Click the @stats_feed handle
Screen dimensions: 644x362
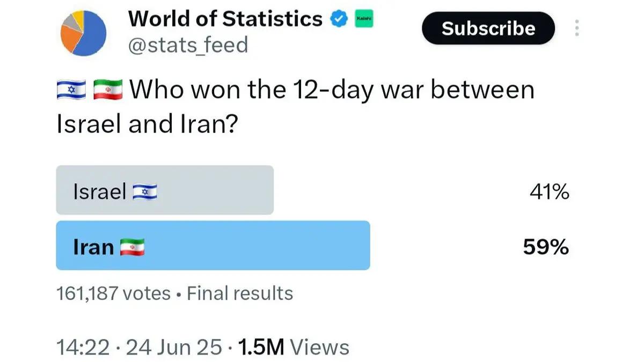click(188, 45)
